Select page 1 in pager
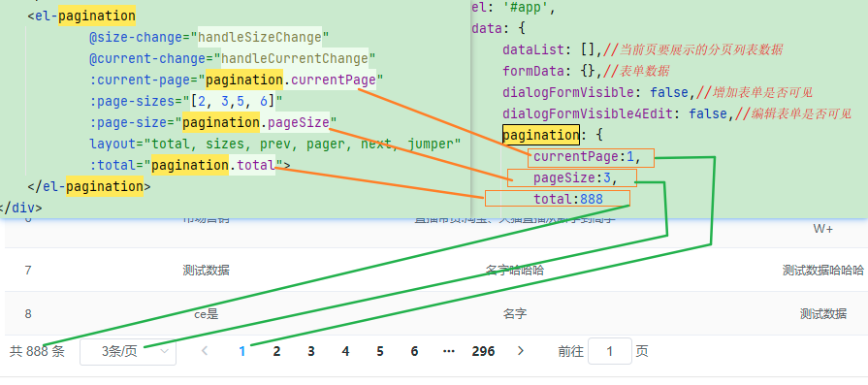This screenshot has height=385, width=868. tap(241, 351)
